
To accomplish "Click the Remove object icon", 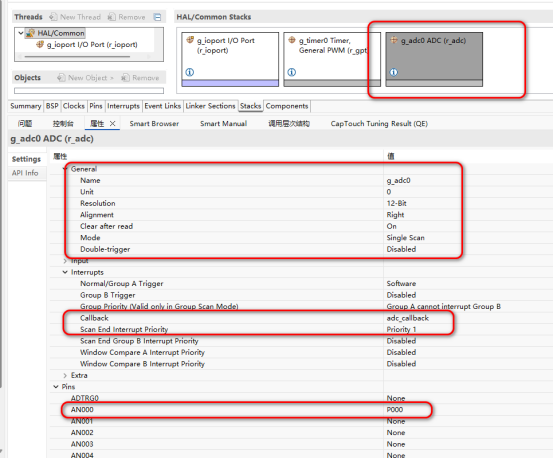I will 125,78.
